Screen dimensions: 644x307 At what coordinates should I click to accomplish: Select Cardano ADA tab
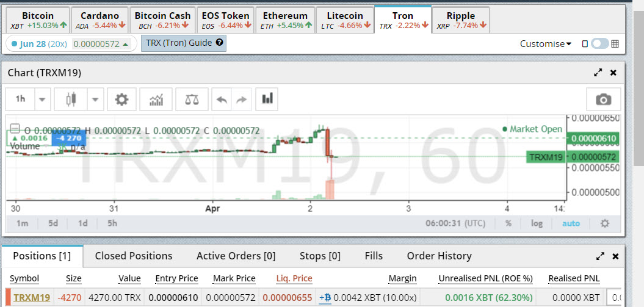point(100,20)
